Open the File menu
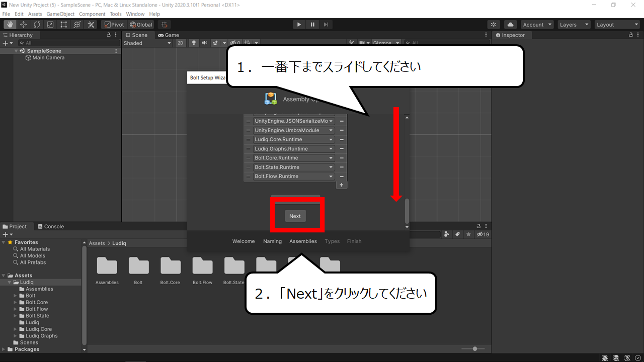 pos(6,14)
